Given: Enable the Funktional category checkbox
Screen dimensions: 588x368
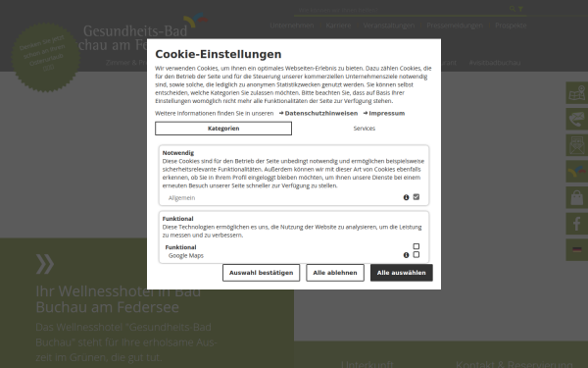Looking at the screenshot, I should coord(416,246).
